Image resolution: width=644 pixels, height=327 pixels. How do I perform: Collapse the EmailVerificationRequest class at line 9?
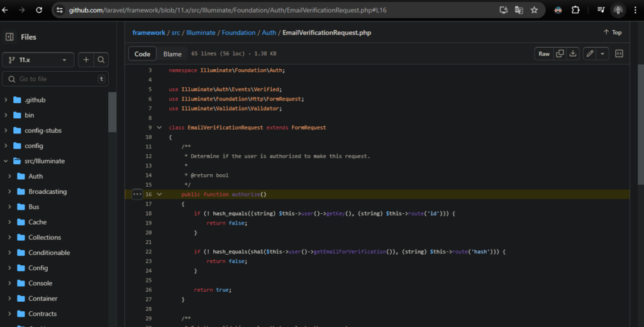159,128
